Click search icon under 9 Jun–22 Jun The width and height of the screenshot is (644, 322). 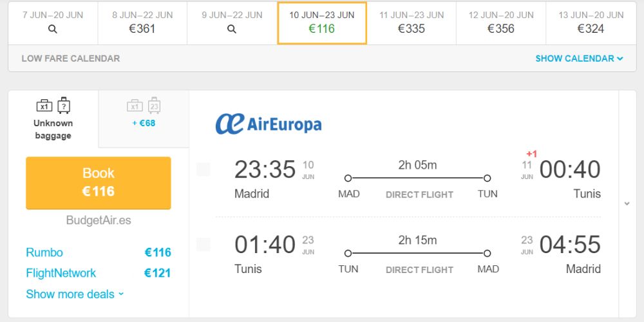click(232, 29)
